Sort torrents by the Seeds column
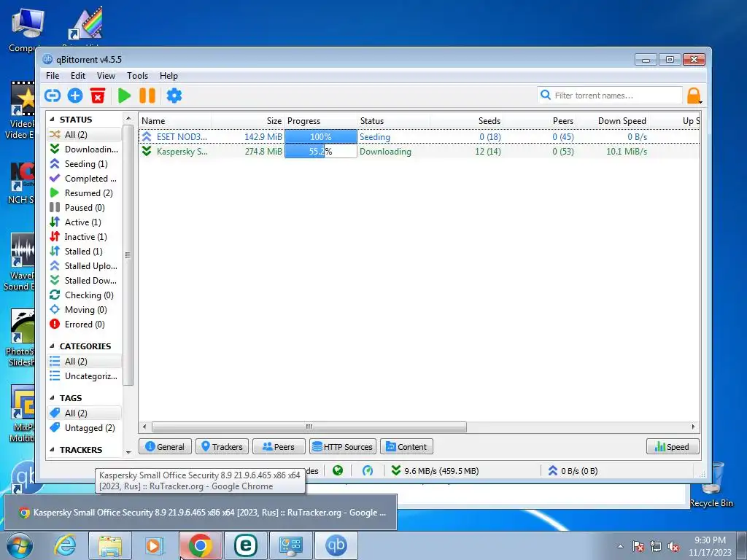Screen dimensions: 747x560 click(466, 121)
